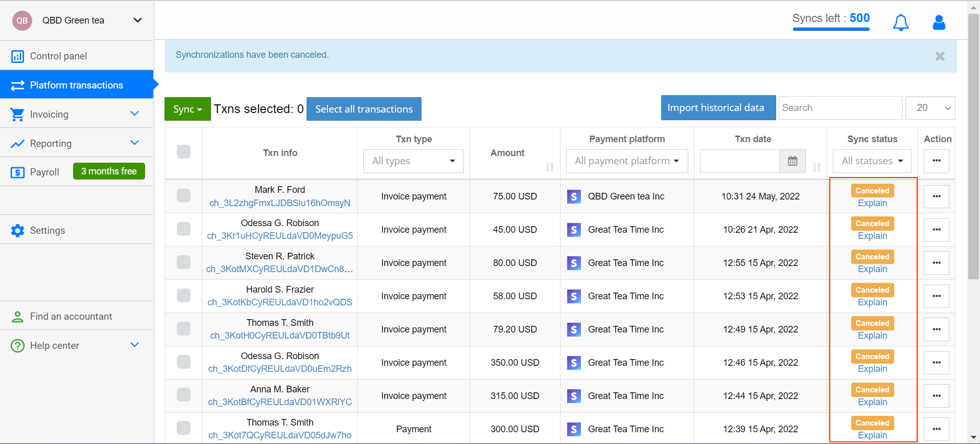Check the Harold S. Frazier transaction checkbox
The height and width of the screenshot is (444, 980).
[183, 295]
